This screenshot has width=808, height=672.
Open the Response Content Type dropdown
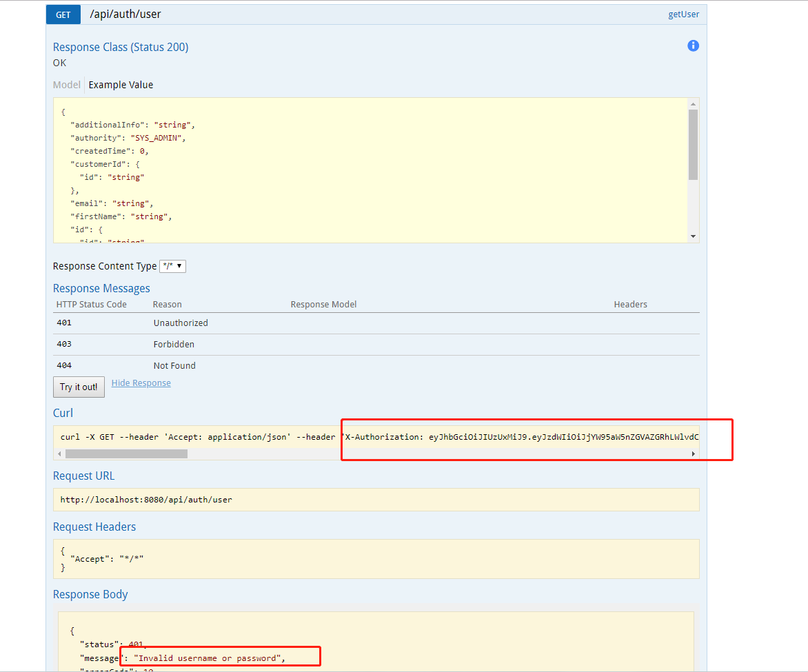(172, 265)
